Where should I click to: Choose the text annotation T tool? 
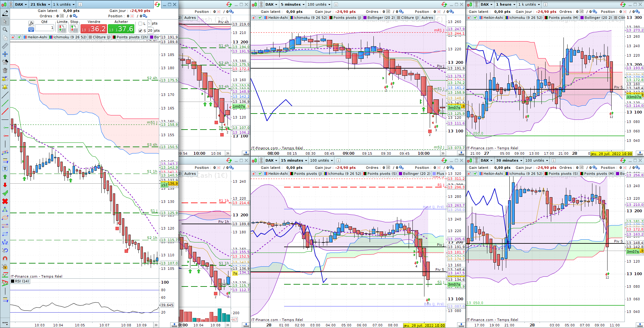[x=5, y=169]
